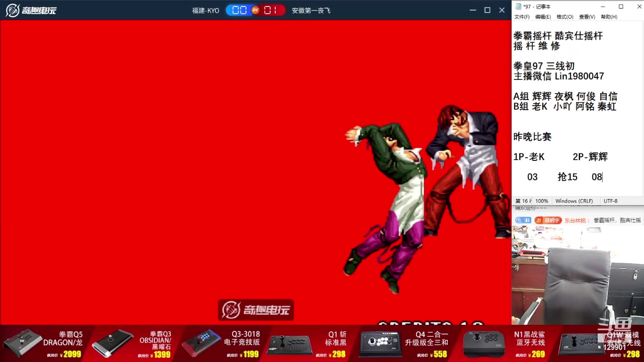Click the text 1P-老K in Notepad
Image resolution: width=644 pixels, height=362 pixels.
coord(529,157)
